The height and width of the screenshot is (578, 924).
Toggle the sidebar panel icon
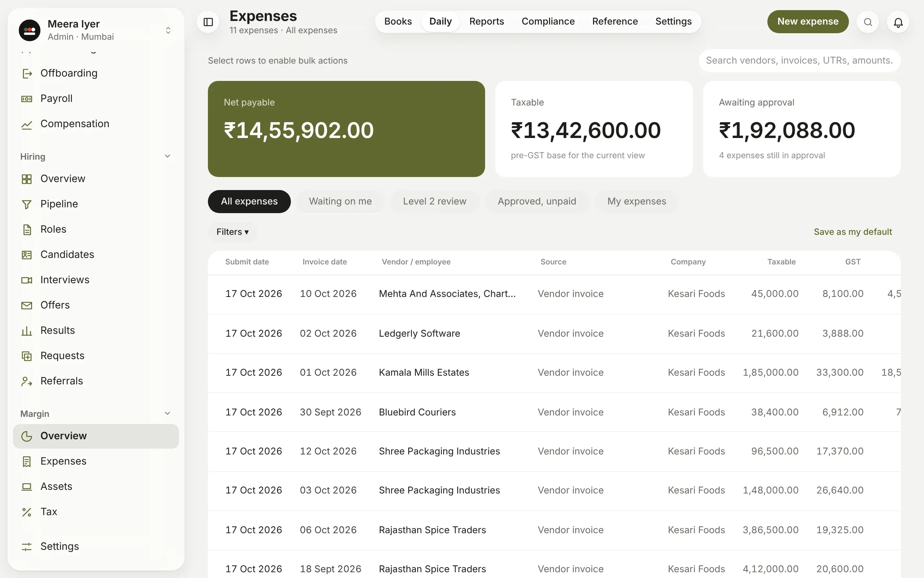pos(208,22)
